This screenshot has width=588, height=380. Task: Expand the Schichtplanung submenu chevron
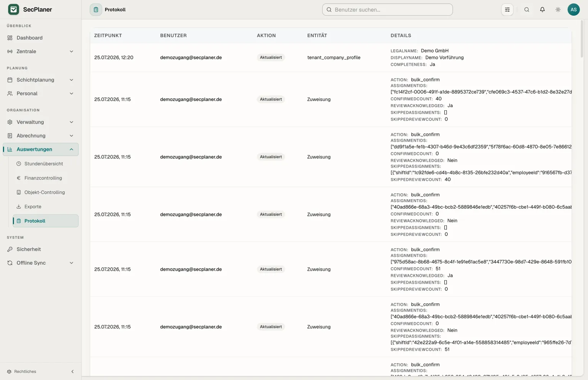[72, 80]
